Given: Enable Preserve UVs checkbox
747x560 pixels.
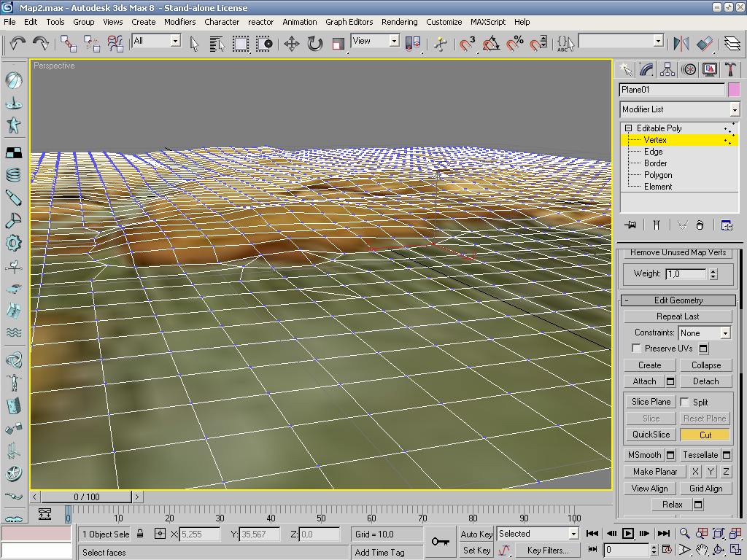Looking at the screenshot, I should [x=636, y=348].
